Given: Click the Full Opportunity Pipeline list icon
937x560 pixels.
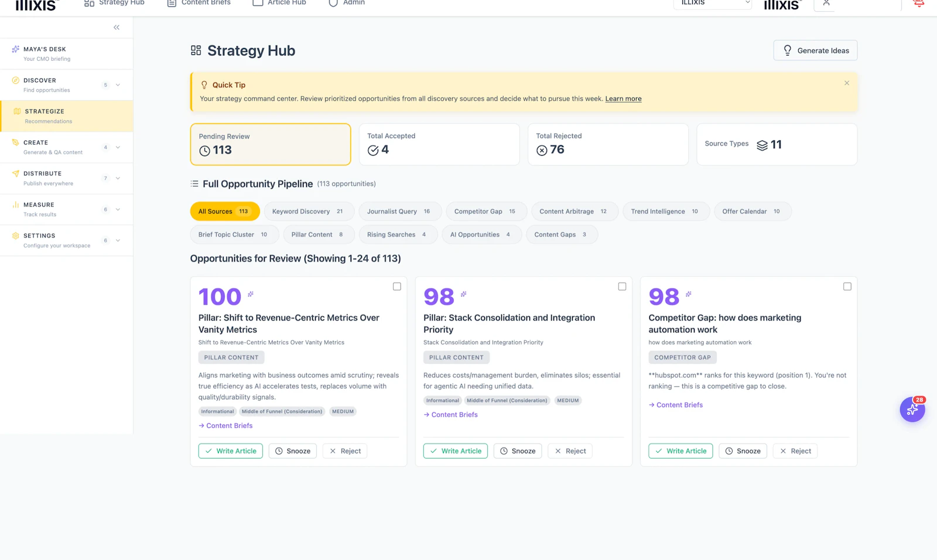Looking at the screenshot, I should tap(194, 184).
